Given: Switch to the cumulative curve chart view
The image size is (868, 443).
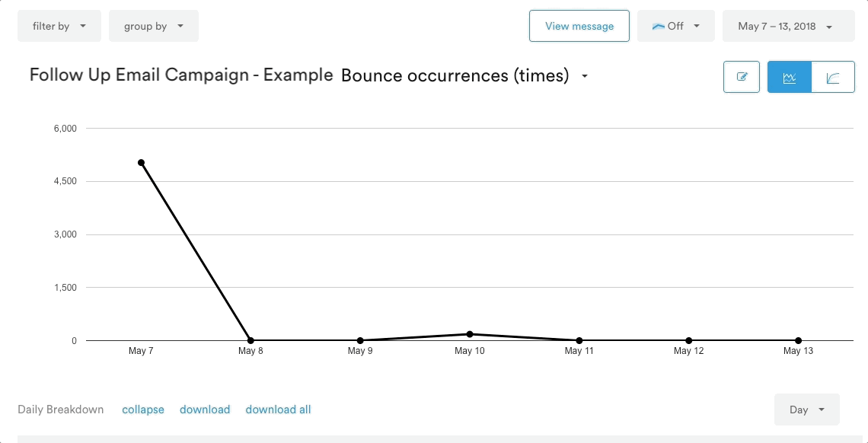Looking at the screenshot, I should click(832, 77).
